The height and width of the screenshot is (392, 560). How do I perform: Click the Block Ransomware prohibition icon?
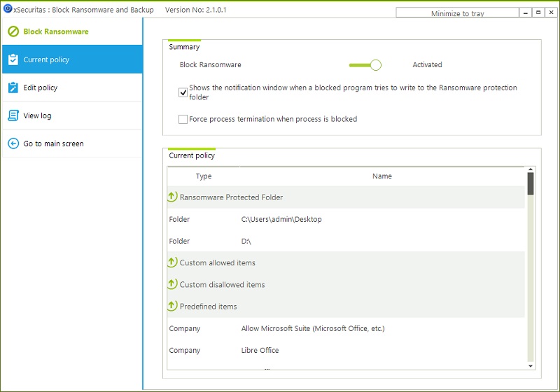(x=13, y=31)
